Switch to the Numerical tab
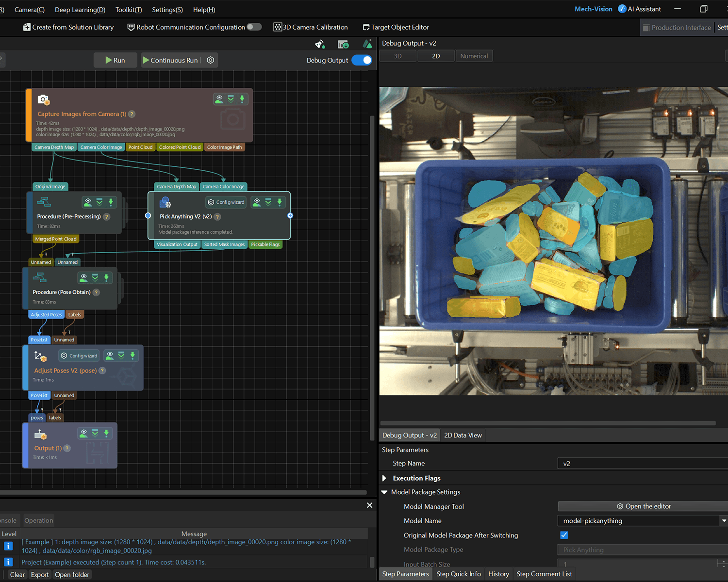Viewport: 728px width, 582px height. [x=474, y=56]
